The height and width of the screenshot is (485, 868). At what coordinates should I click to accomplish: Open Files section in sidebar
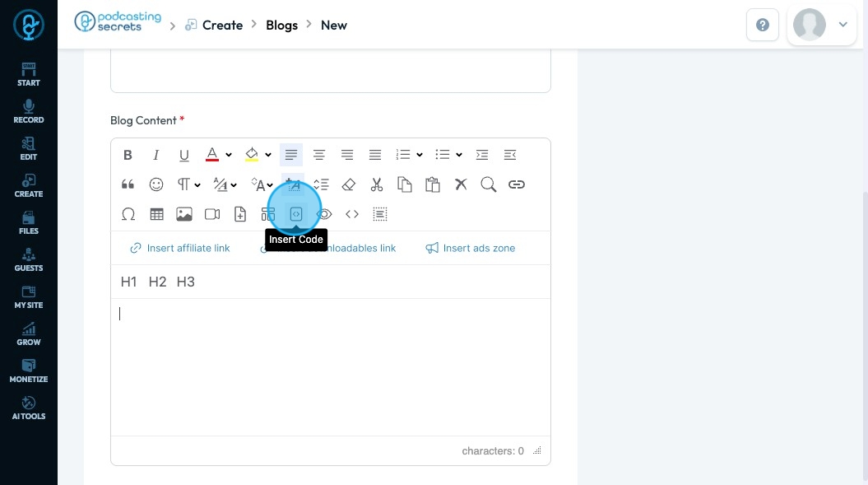[29, 223]
